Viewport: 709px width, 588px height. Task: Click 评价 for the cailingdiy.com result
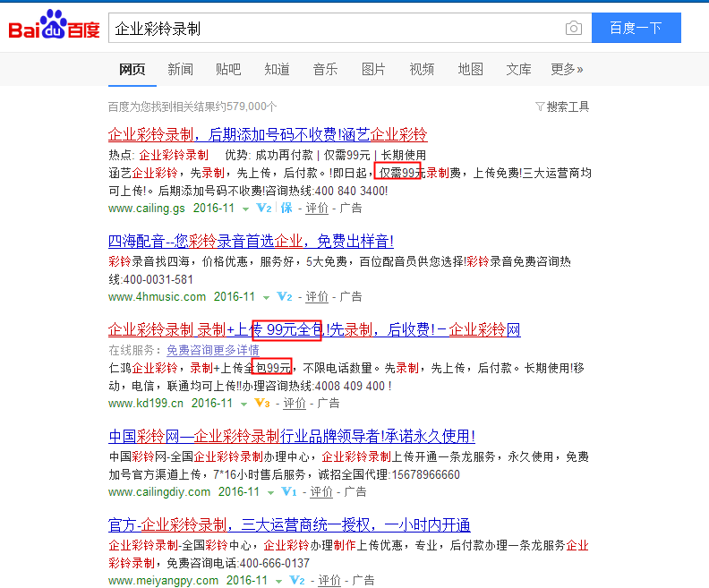pyautogui.click(x=321, y=491)
